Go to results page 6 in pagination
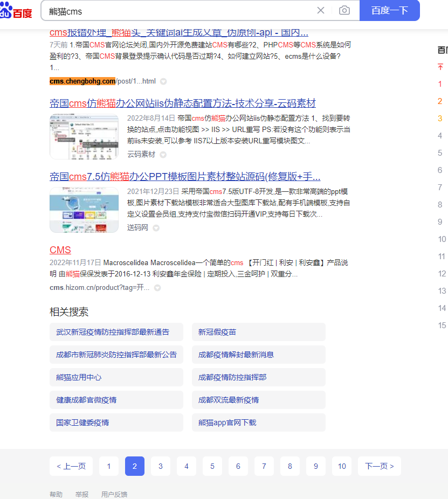448x499 pixels. click(x=238, y=466)
